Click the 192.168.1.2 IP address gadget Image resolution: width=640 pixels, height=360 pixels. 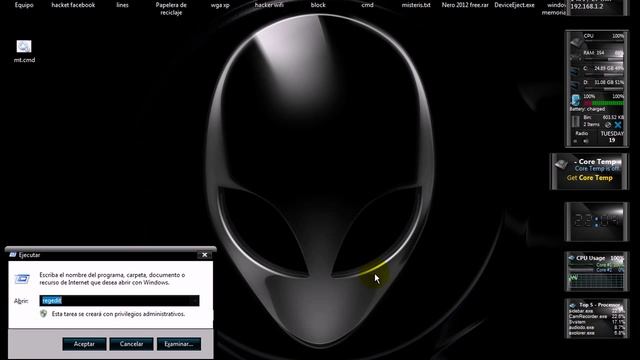[x=587, y=7]
